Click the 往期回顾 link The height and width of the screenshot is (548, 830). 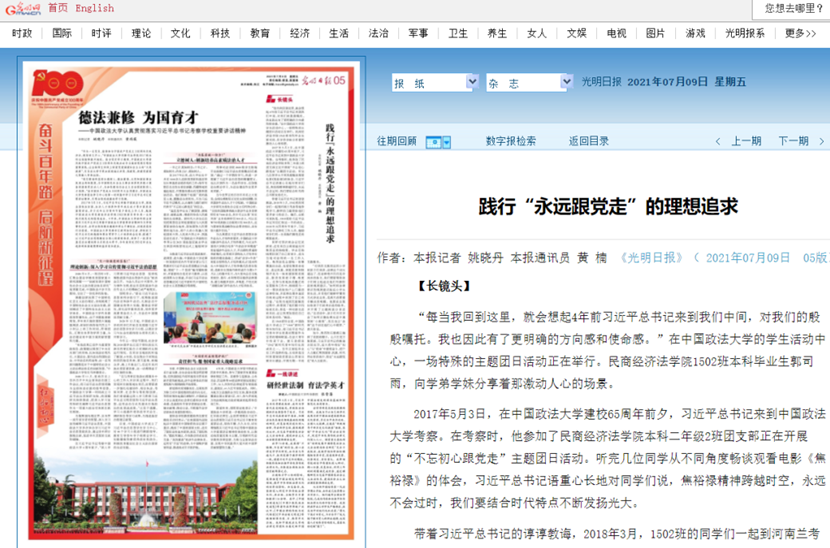(x=396, y=141)
